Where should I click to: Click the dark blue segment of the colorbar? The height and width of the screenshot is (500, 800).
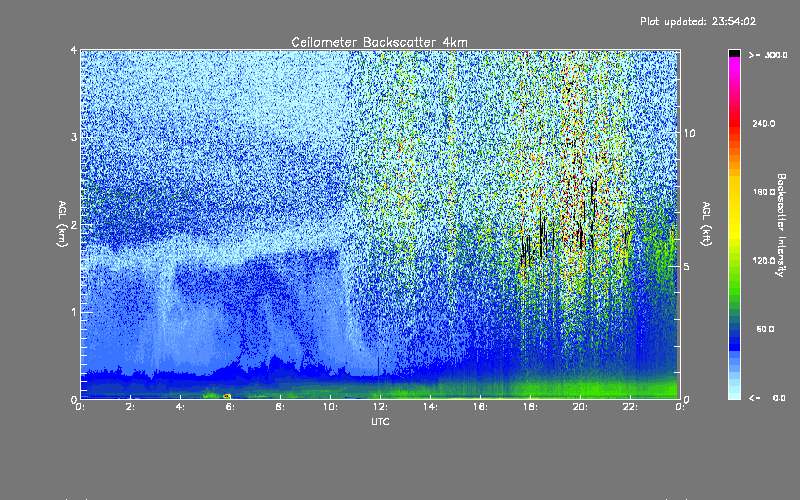coord(734,339)
